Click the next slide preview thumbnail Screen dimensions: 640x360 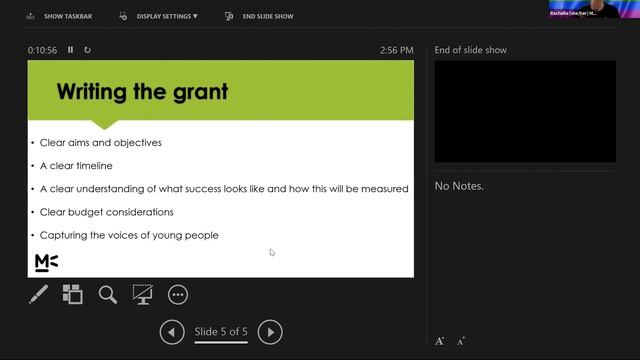click(x=525, y=111)
